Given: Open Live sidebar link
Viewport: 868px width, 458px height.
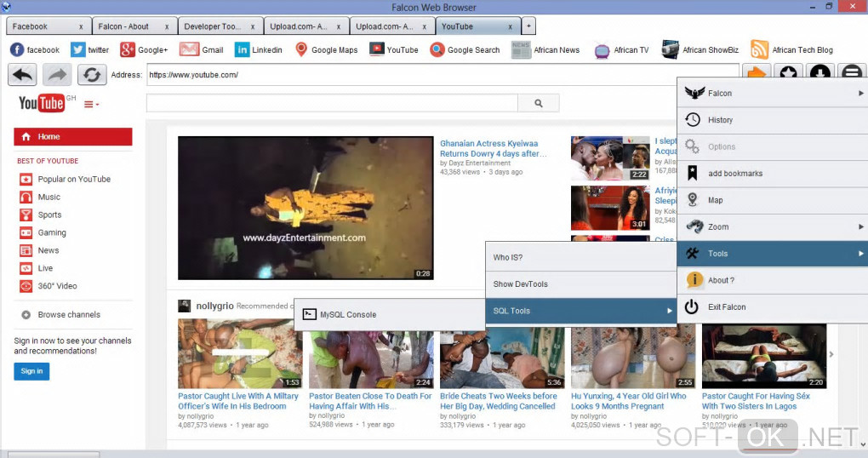Looking at the screenshot, I should coord(45,268).
